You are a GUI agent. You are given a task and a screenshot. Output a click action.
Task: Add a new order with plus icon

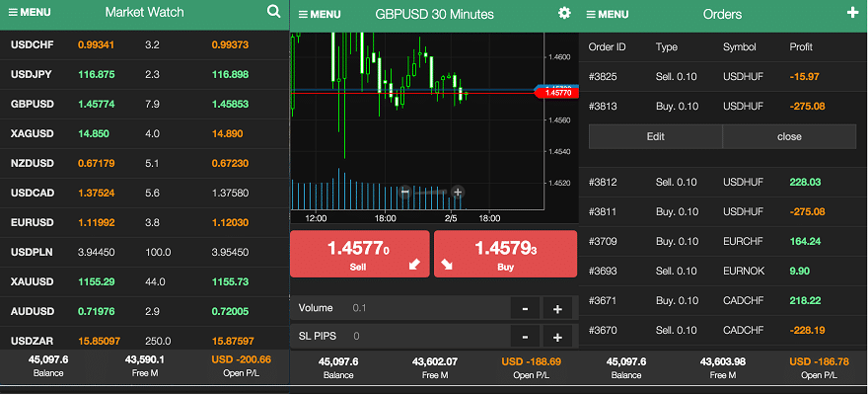pyautogui.click(x=852, y=13)
